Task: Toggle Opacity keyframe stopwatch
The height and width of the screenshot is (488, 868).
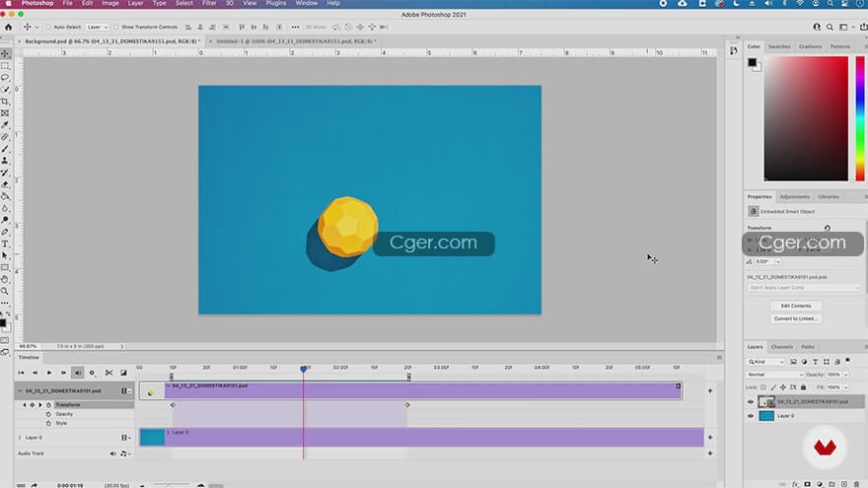Action: coord(48,414)
